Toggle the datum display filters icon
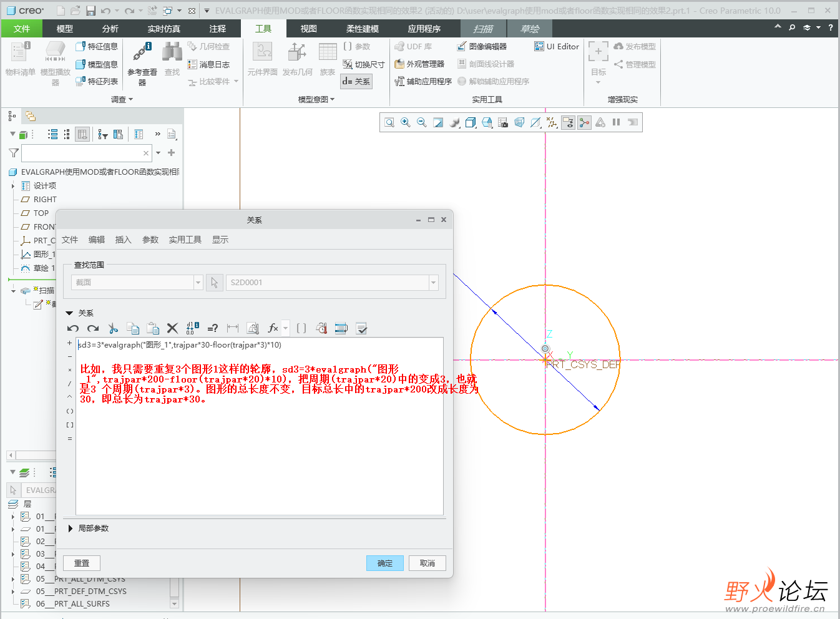The height and width of the screenshot is (619, 840). click(x=552, y=122)
